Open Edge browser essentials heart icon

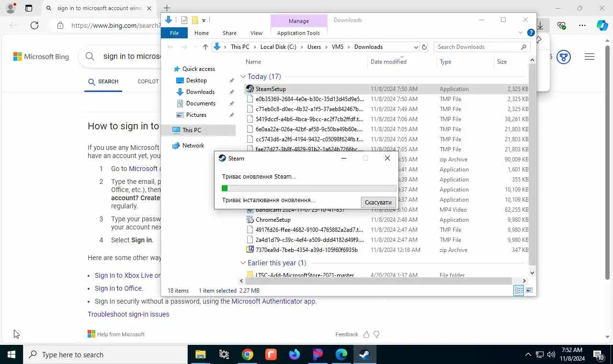click(x=561, y=25)
